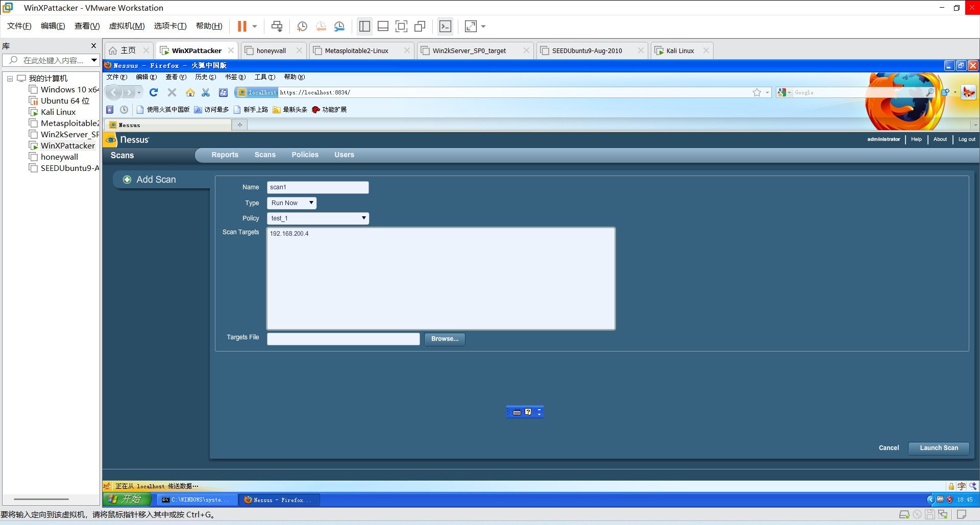Switch to VMware Unity mode

tap(420, 27)
